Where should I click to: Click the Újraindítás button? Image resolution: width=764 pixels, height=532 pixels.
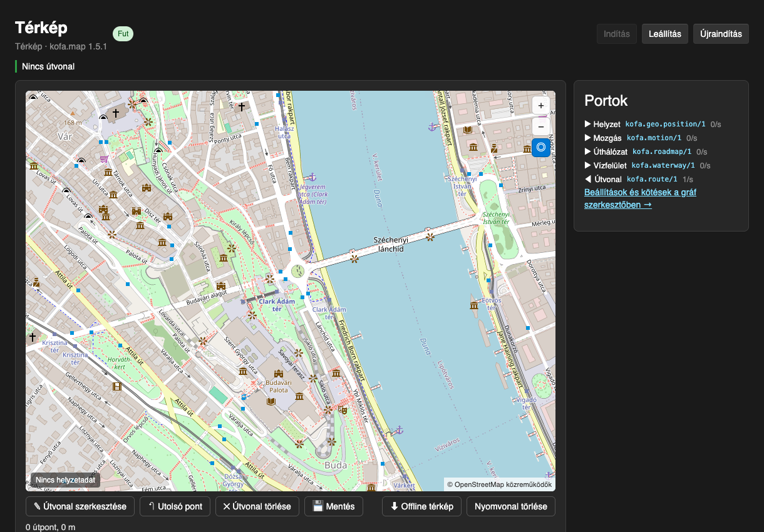click(x=721, y=34)
